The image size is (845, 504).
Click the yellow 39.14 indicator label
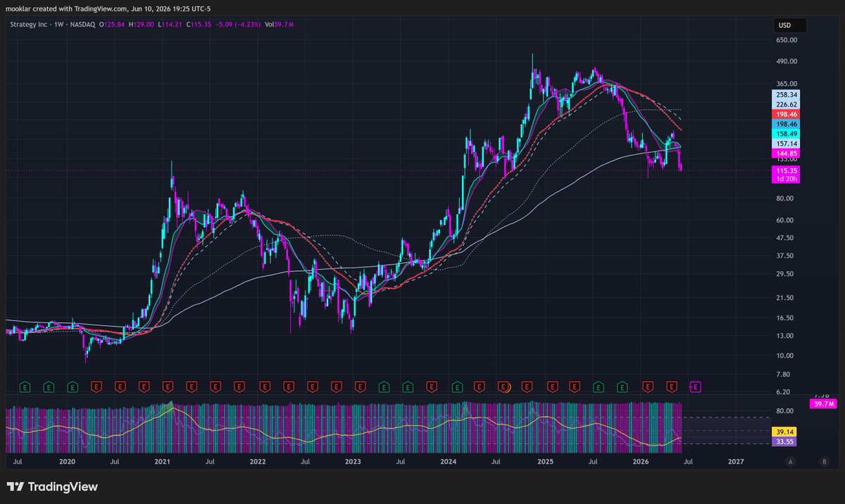coord(786,431)
